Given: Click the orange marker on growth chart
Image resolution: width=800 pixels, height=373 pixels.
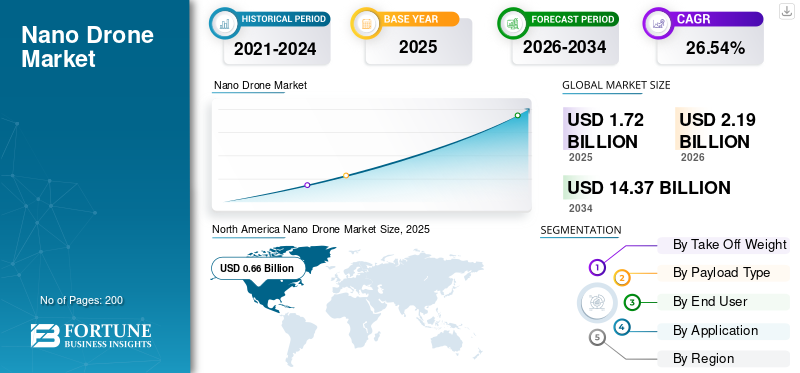Looking at the screenshot, I should 346,176.
